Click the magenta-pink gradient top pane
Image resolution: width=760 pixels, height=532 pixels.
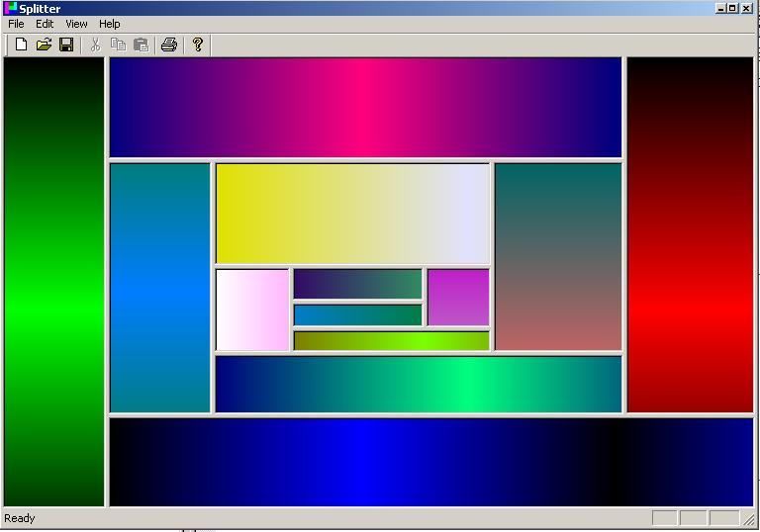[x=365, y=108]
